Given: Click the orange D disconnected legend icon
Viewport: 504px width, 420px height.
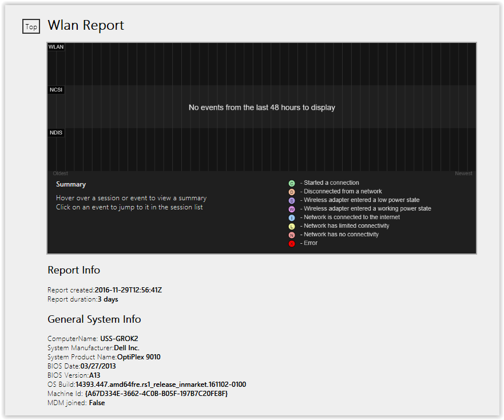Looking at the screenshot, I should [x=292, y=192].
